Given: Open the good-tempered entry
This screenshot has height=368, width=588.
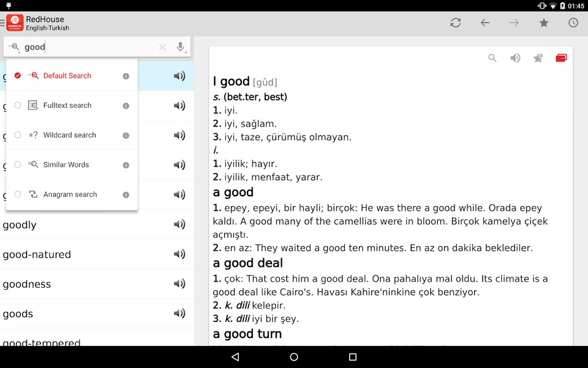Looking at the screenshot, I should 97,337.
